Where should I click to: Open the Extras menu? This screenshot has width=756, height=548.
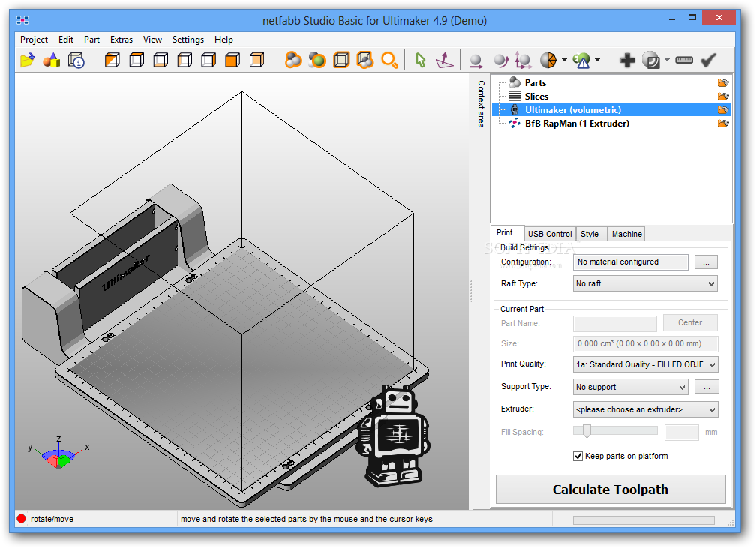point(121,40)
